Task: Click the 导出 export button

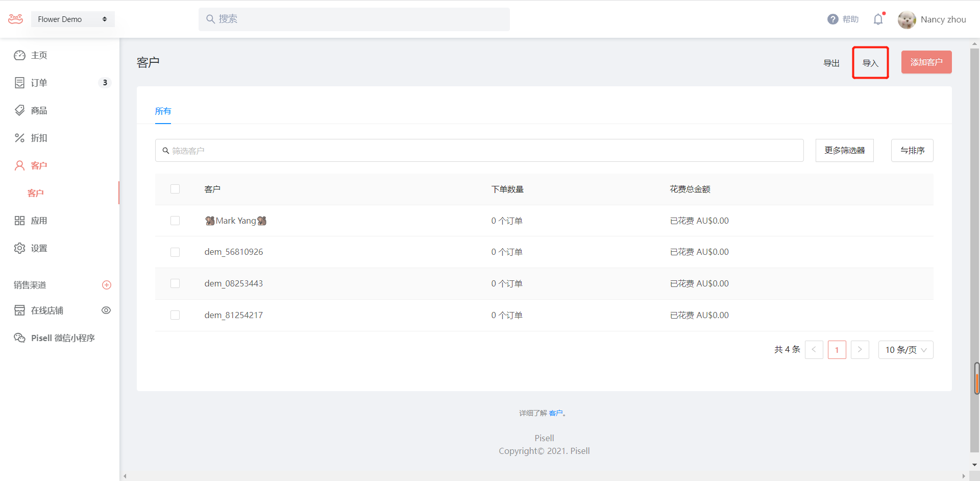Action: pyautogui.click(x=831, y=63)
